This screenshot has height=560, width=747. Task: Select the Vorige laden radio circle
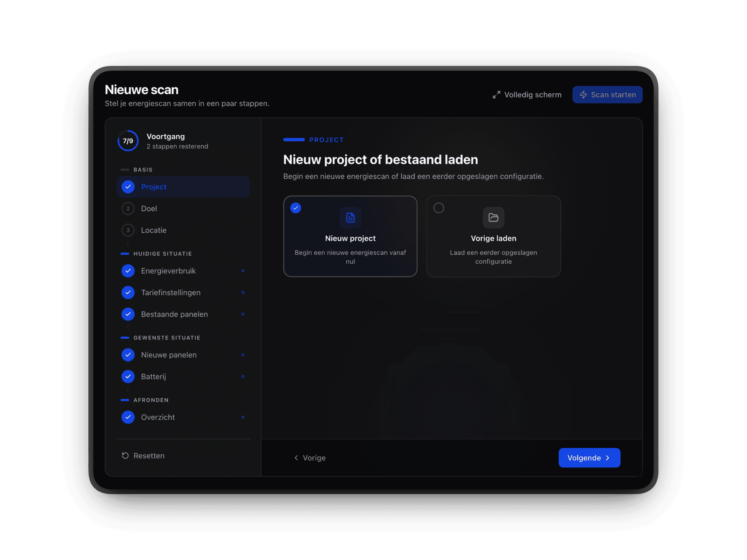click(x=439, y=208)
